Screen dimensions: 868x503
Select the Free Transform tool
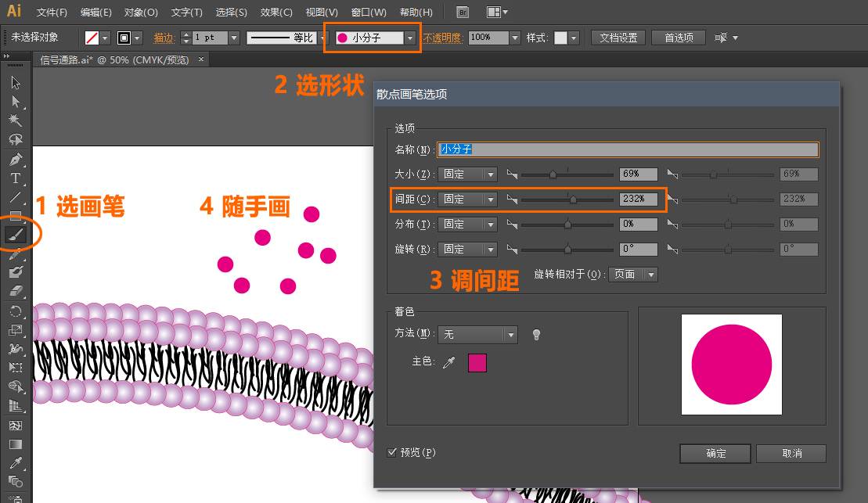pyautogui.click(x=16, y=368)
